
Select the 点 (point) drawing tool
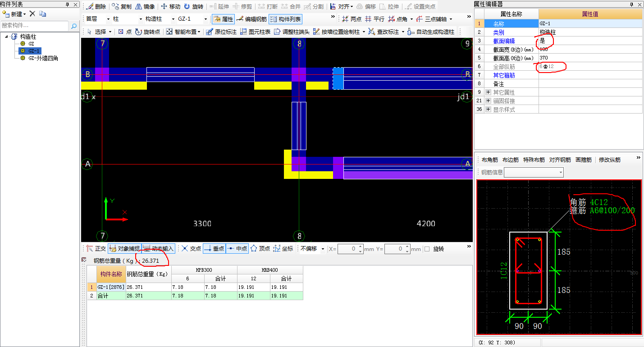125,32
